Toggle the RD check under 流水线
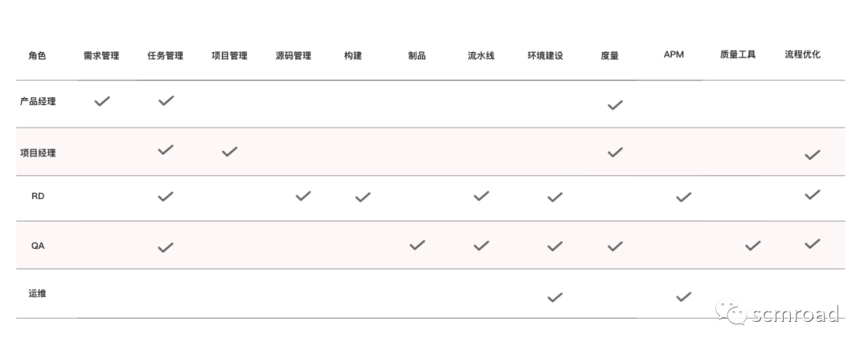 481,196
